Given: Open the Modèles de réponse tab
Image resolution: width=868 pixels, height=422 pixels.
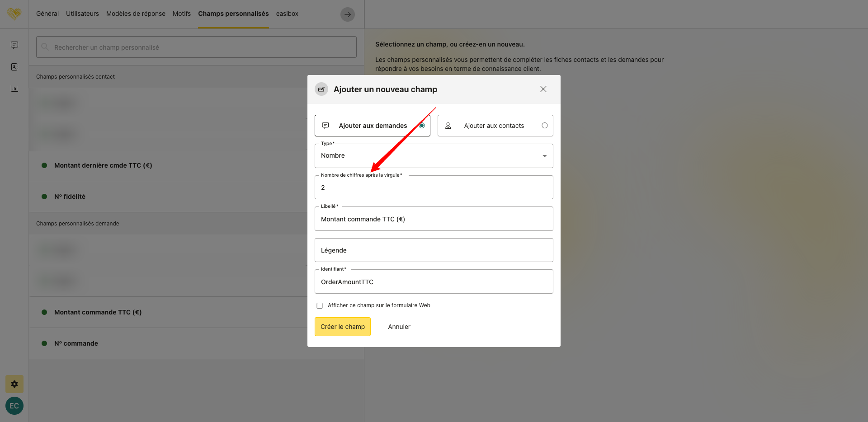Looking at the screenshot, I should click(136, 14).
